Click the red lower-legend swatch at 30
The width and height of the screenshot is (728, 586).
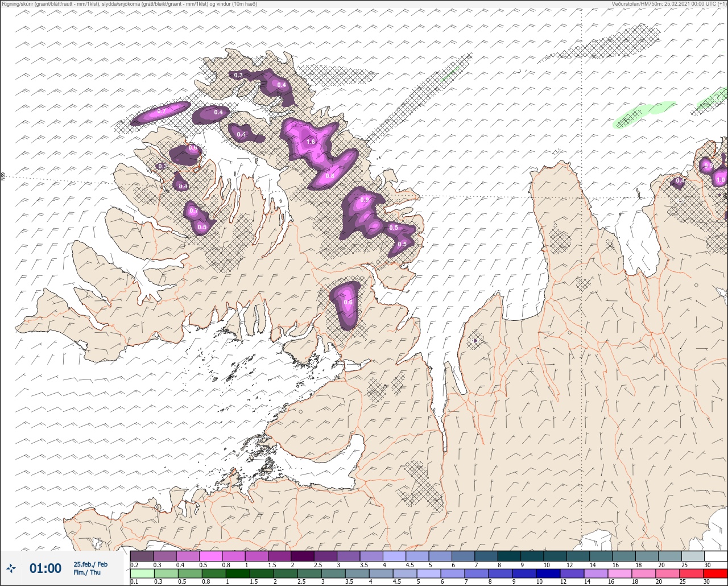pos(715,573)
